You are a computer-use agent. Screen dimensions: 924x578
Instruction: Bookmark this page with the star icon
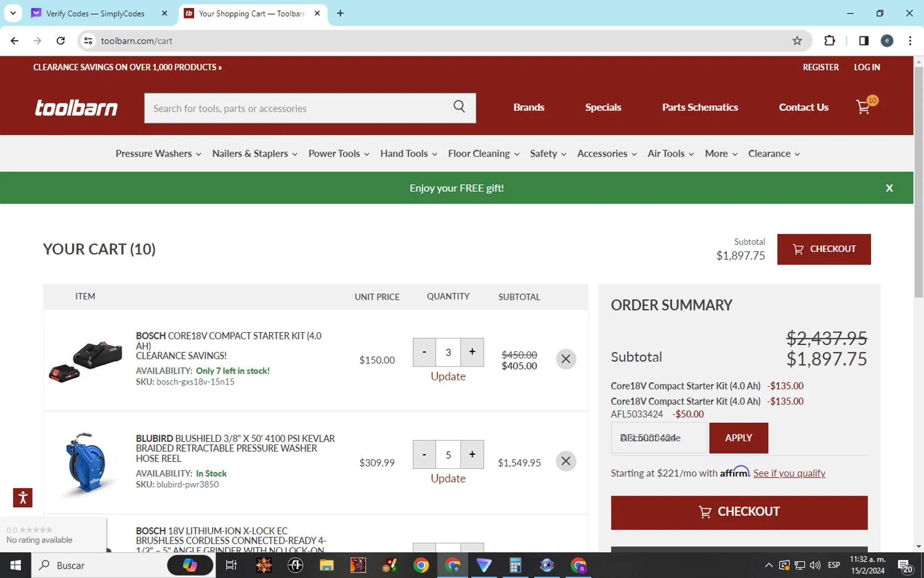797,41
